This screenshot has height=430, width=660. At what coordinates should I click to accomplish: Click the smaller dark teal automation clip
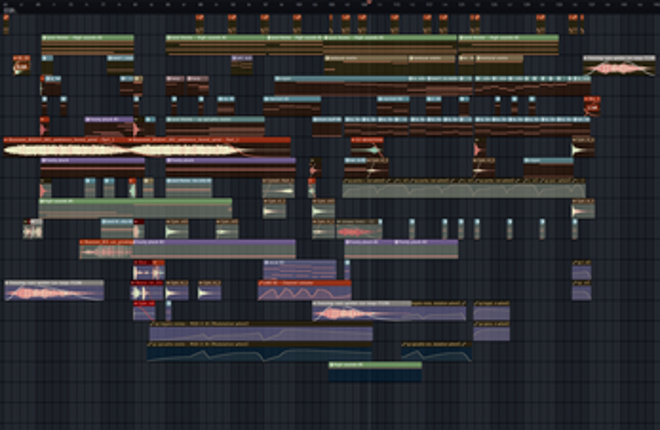coord(436,351)
